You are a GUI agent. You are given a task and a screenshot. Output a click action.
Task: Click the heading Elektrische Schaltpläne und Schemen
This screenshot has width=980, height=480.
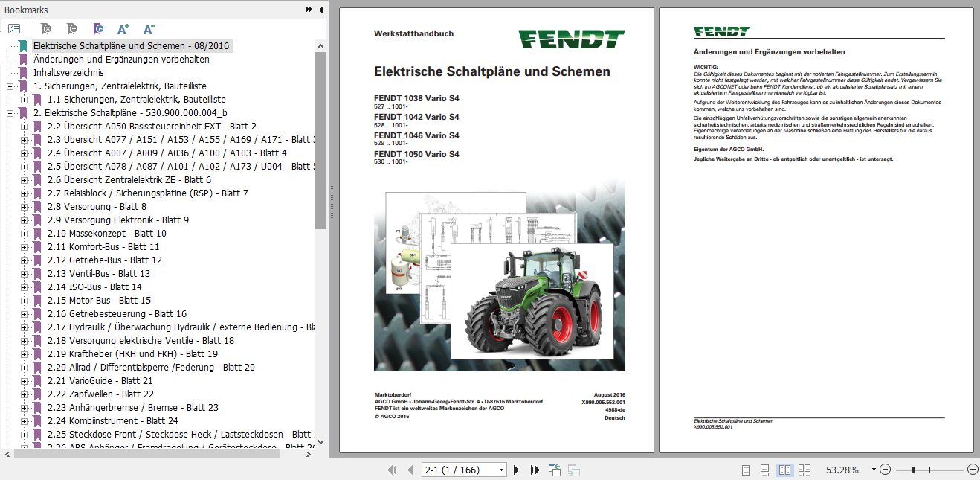(492, 72)
